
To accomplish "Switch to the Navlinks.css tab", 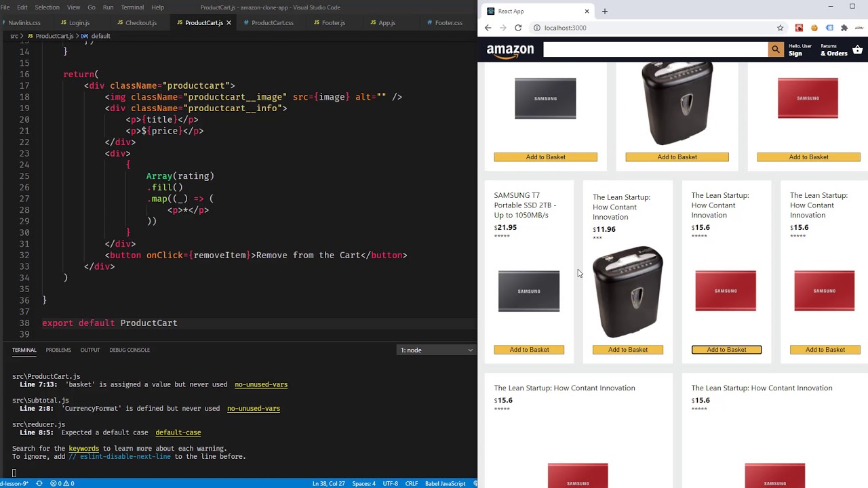I will tap(24, 22).
